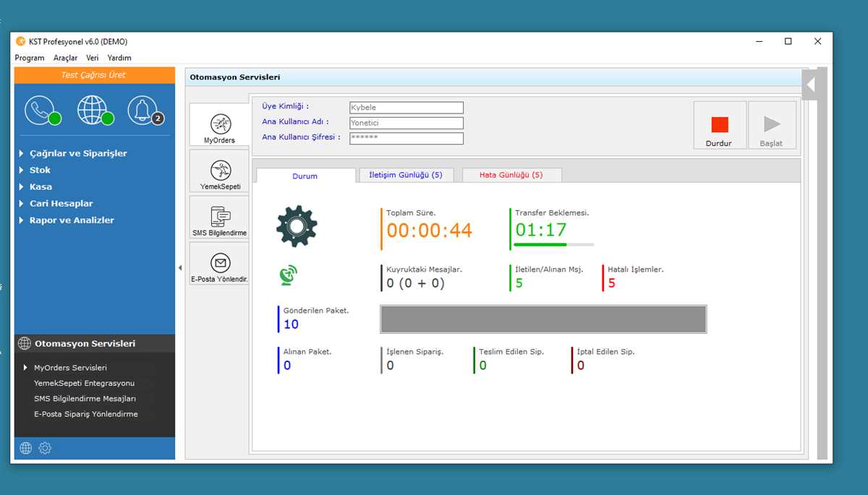Expand the Cari Hesaplar section
868x495 pixels.
(x=61, y=203)
